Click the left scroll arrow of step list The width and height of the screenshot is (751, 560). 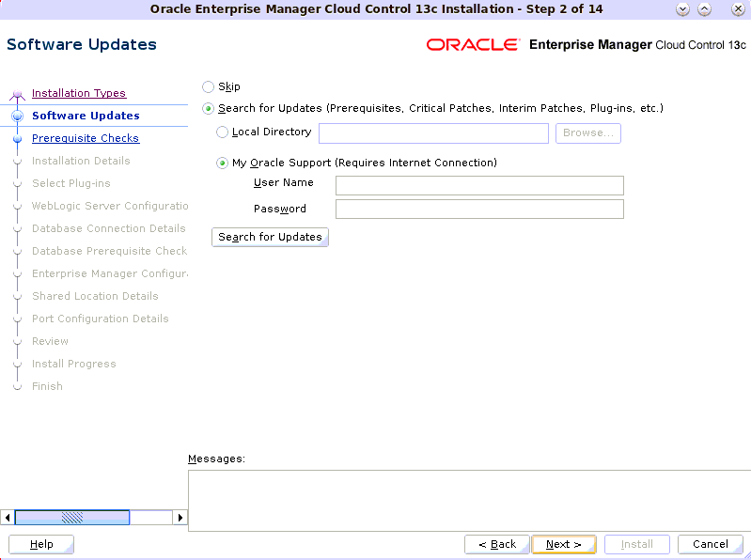pyautogui.click(x=8, y=518)
